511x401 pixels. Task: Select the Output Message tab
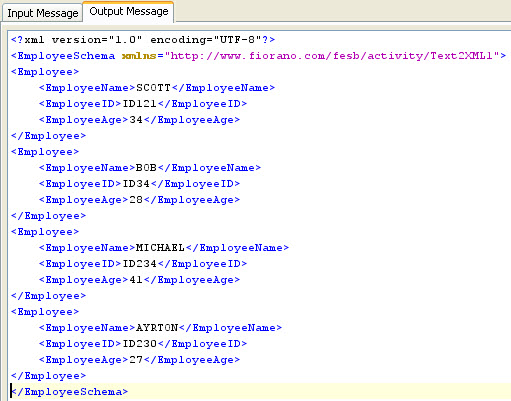tap(129, 12)
